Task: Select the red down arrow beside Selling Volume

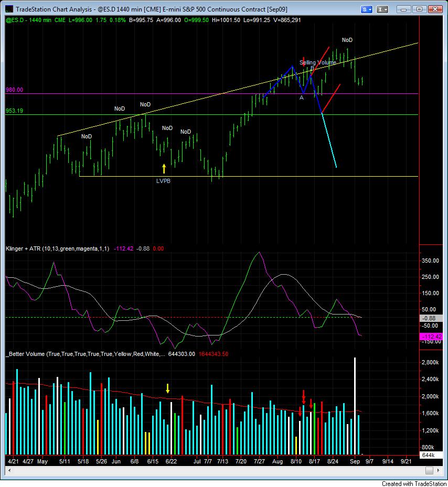Action: 304,61
